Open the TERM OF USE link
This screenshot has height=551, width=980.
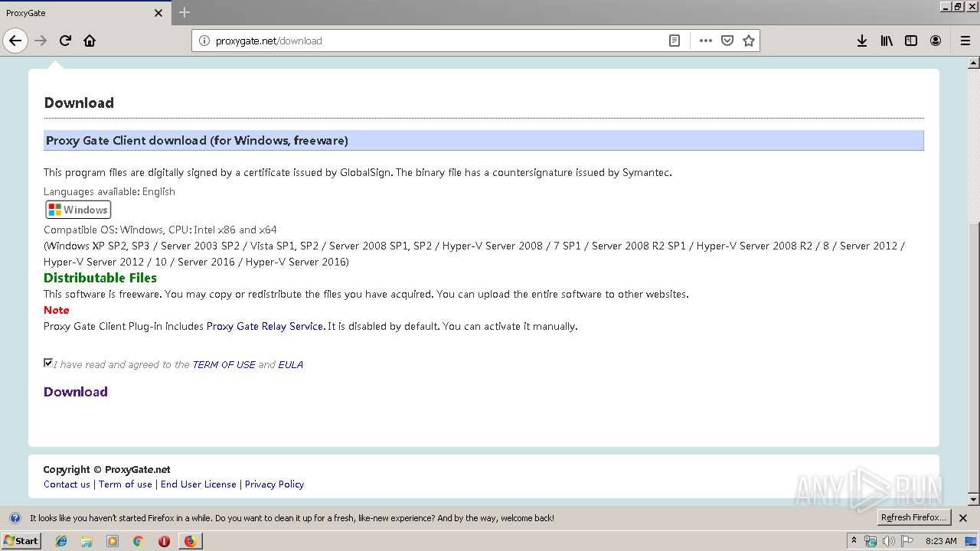pyautogui.click(x=224, y=364)
